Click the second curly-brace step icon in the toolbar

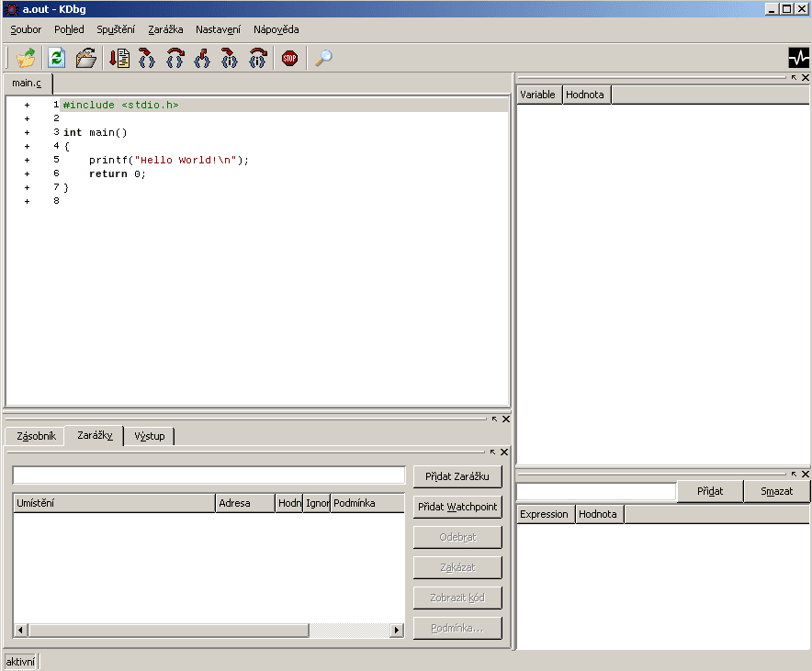click(x=175, y=58)
